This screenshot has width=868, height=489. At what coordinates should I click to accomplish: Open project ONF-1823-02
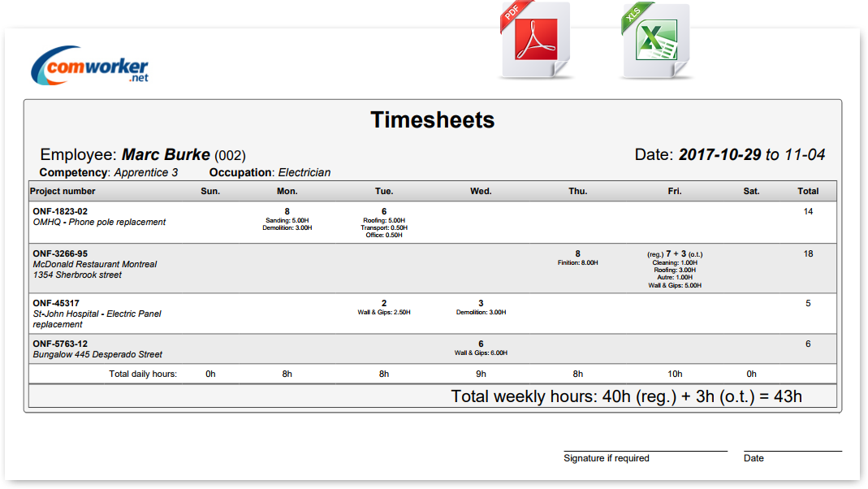(60, 211)
